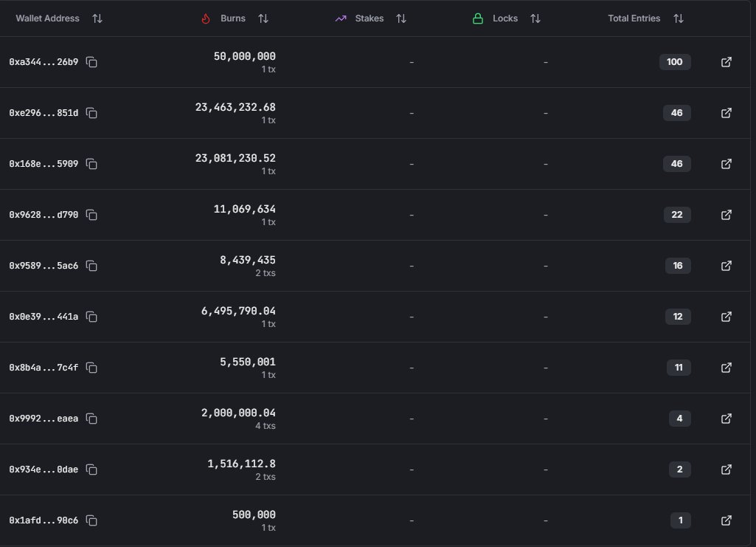
Task: Open external link for 0x168e...5909 row
Action: (x=726, y=164)
